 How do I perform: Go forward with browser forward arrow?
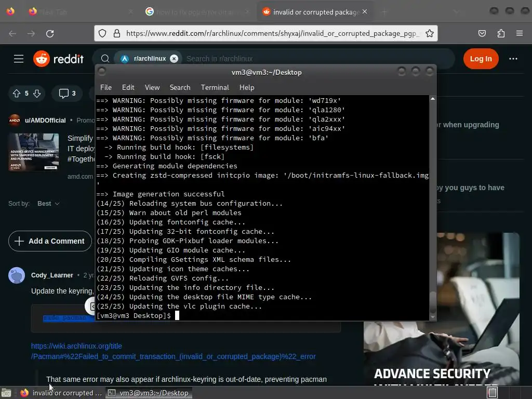31,33
